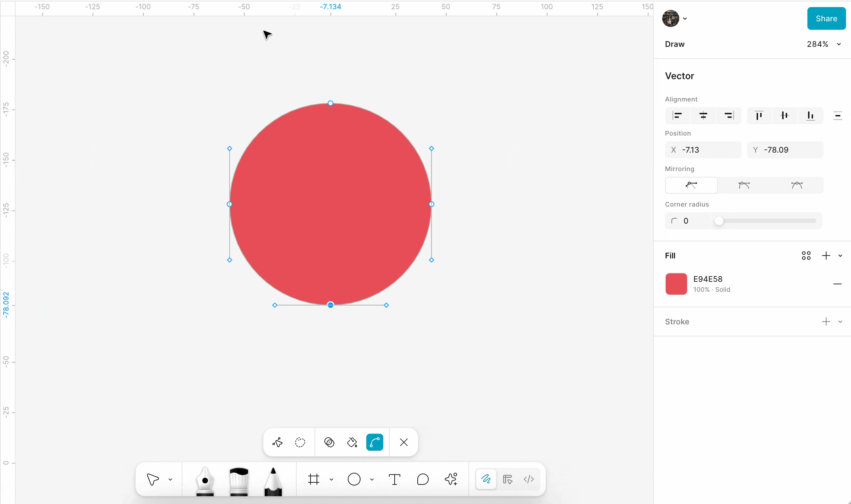The image size is (851, 504).
Task: Switch to Design mode toggle
Action: [x=507, y=479]
